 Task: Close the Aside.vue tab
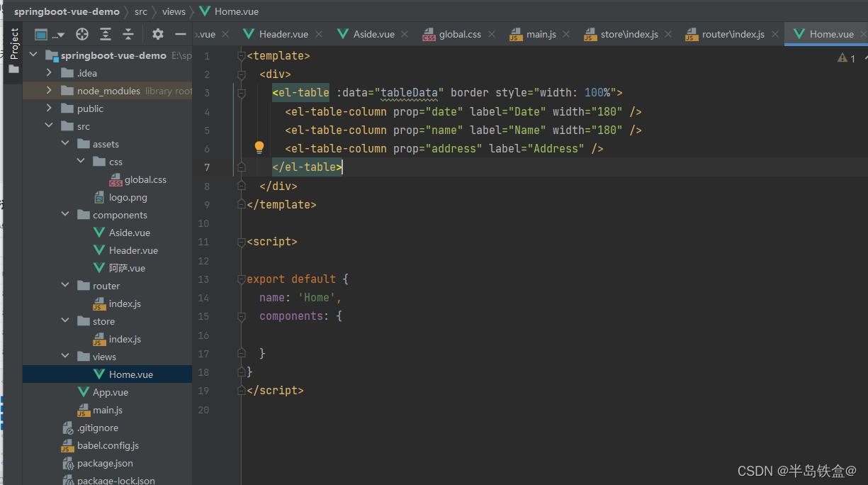coord(405,34)
